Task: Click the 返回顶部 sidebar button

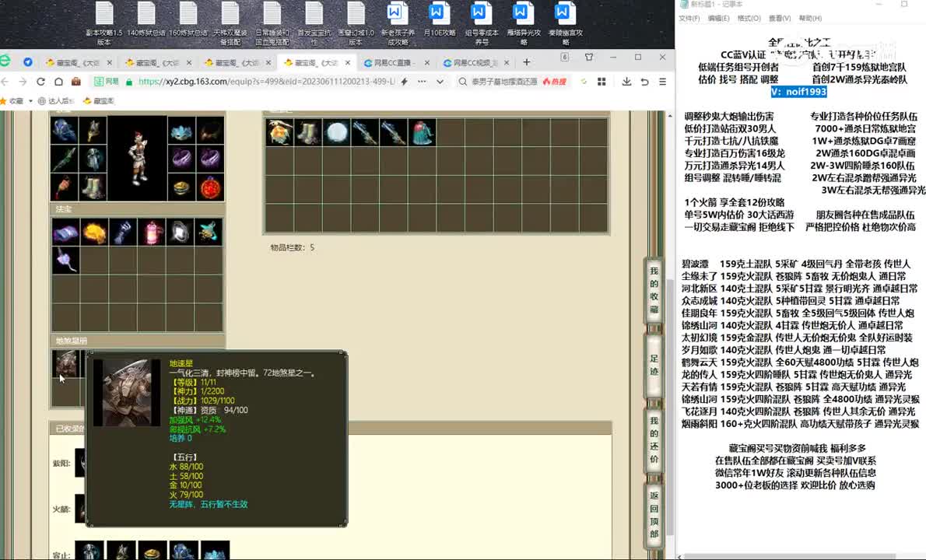Action: pyautogui.click(x=654, y=513)
